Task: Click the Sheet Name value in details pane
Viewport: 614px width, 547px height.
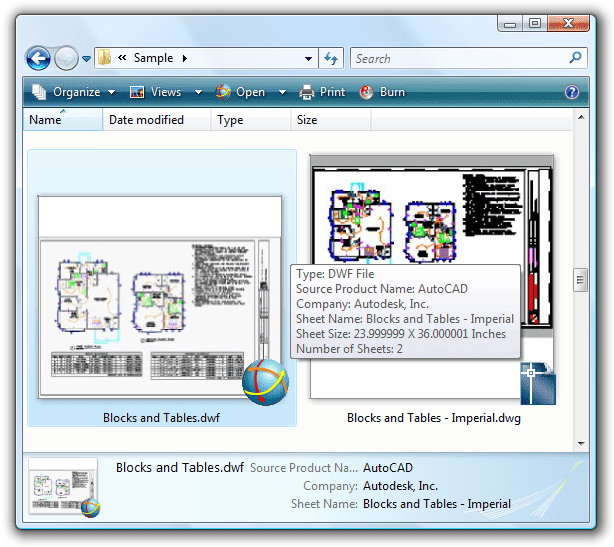Action: tap(437, 504)
